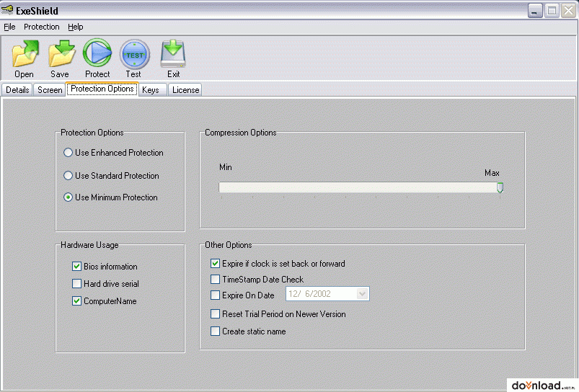Select Use Enhanced Protection radio button
This screenshot has width=579, height=392.
pyautogui.click(x=68, y=153)
